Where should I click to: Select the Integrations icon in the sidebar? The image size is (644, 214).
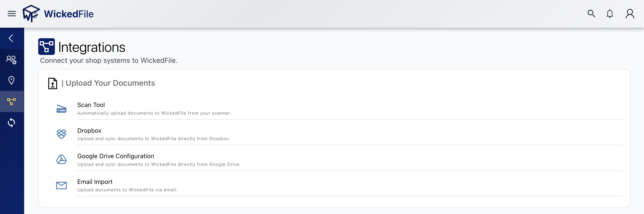click(x=11, y=101)
